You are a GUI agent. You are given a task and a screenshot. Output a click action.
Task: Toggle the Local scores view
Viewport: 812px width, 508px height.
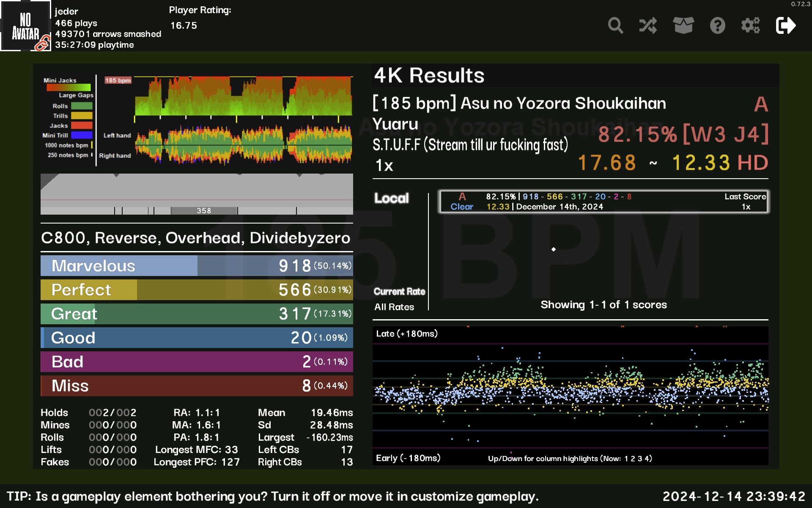(391, 198)
